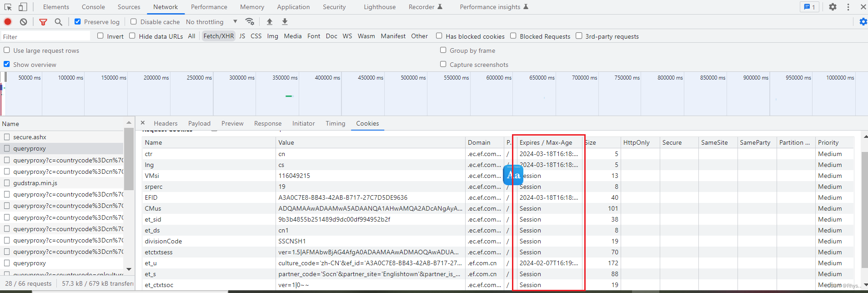Activate the inspect element picker icon
The width and height of the screenshot is (868, 293).
(8, 7)
